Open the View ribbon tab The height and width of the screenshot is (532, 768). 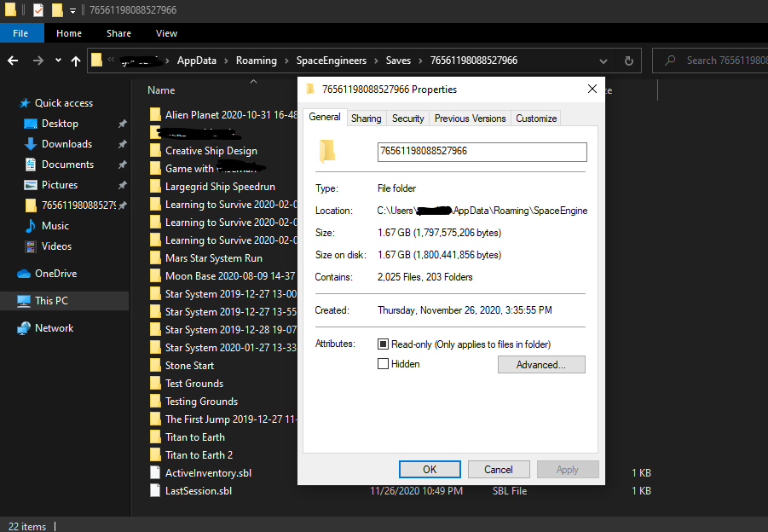(166, 33)
